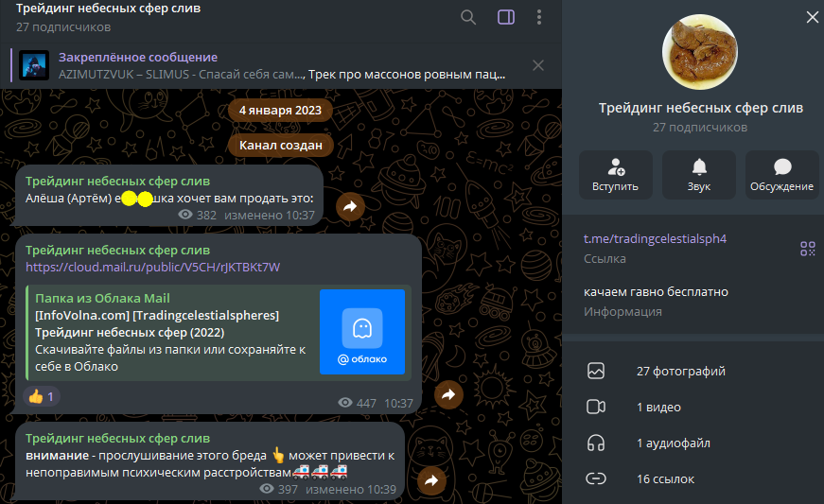Open the 27 фотографий media section
This screenshot has width=824, height=504.
(680, 371)
